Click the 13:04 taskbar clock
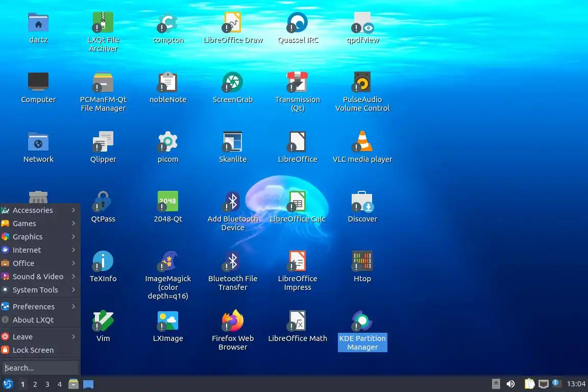The image size is (588, 392). pyautogui.click(x=576, y=384)
